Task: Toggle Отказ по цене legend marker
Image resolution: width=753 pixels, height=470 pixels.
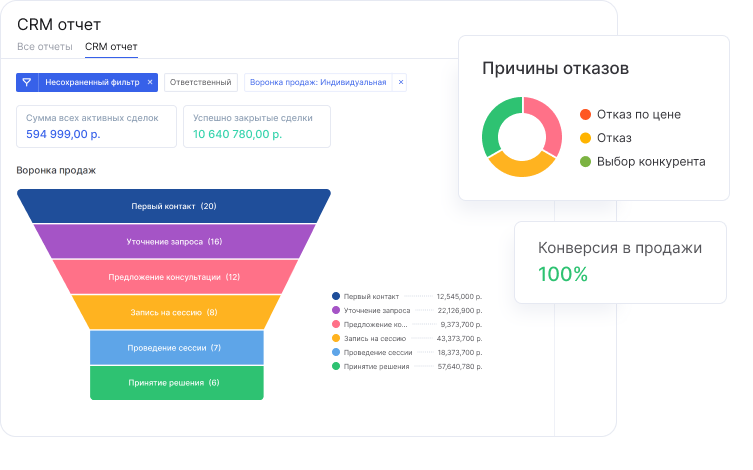Action: [585, 114]
